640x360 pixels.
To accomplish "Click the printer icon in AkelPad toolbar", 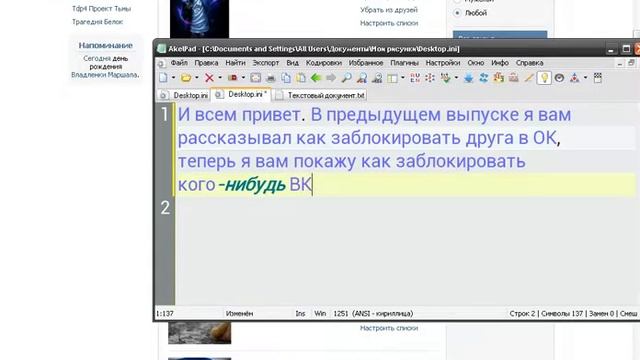I will [271, 78].
